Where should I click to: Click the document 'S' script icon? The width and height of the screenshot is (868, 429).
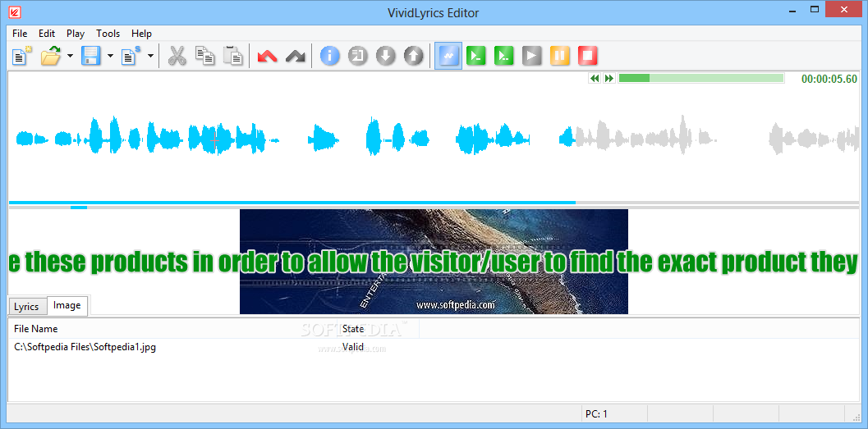coord(131,56)
